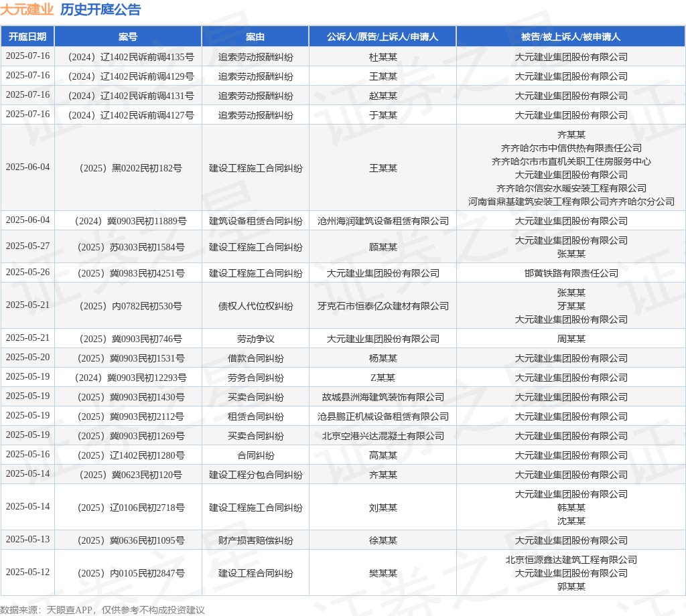This screenshot has height=616, width=686.
Task: Click cause 建设工程分包合同纠纷
Action: [255, 475]
